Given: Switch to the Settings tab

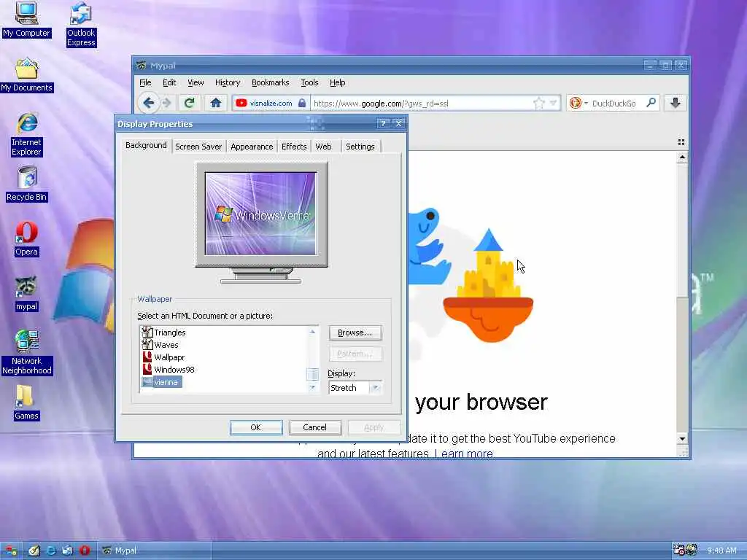Looking at the screenshot, I should (360, 147).
